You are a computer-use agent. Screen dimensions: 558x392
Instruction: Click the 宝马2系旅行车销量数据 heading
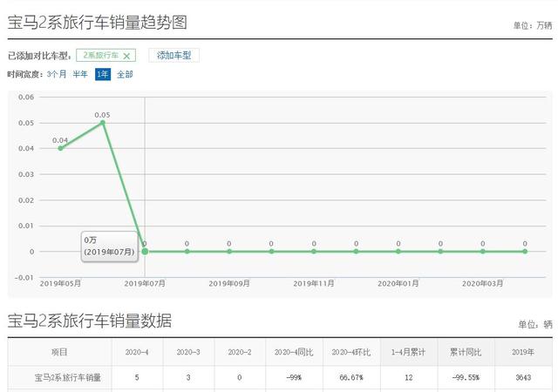pos(90,321)
